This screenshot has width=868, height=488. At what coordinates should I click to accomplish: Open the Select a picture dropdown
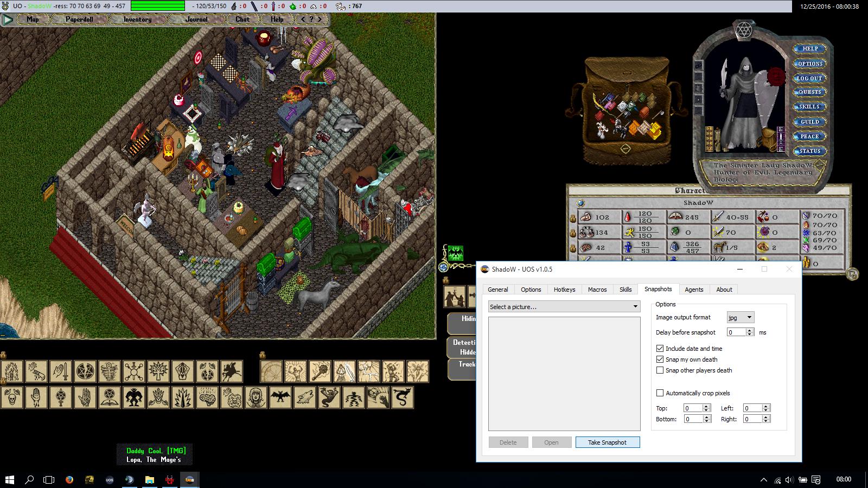[x=564, y=307]
